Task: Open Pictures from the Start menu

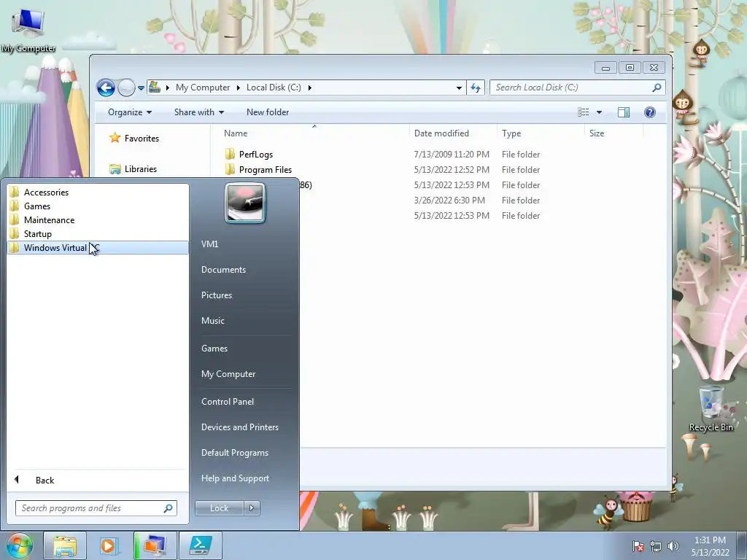Action: [216, 295]
